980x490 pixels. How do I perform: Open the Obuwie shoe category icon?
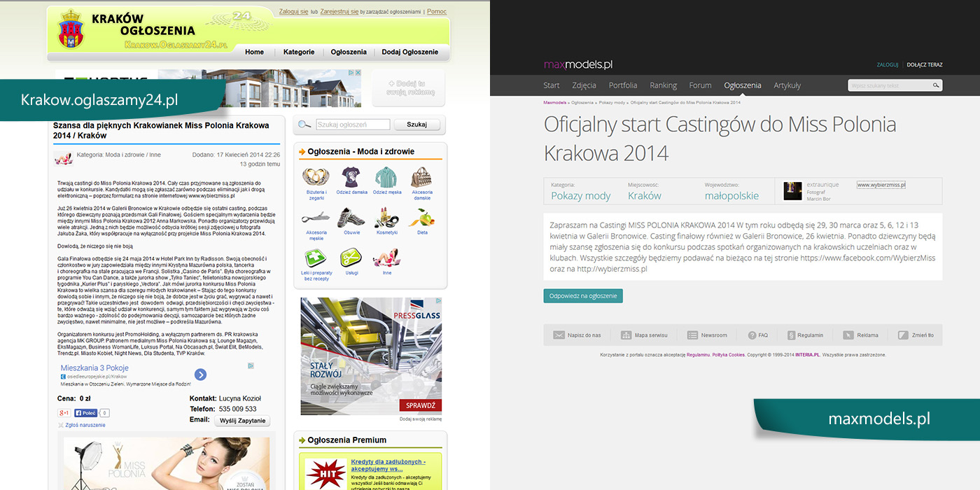point(351,218)
